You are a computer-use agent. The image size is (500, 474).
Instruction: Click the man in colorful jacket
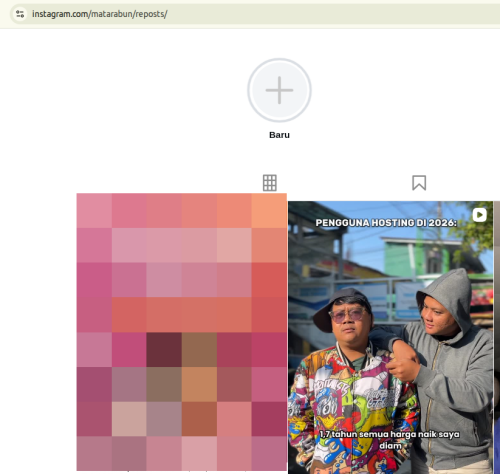pyautogui.click(x=350, y=383)
